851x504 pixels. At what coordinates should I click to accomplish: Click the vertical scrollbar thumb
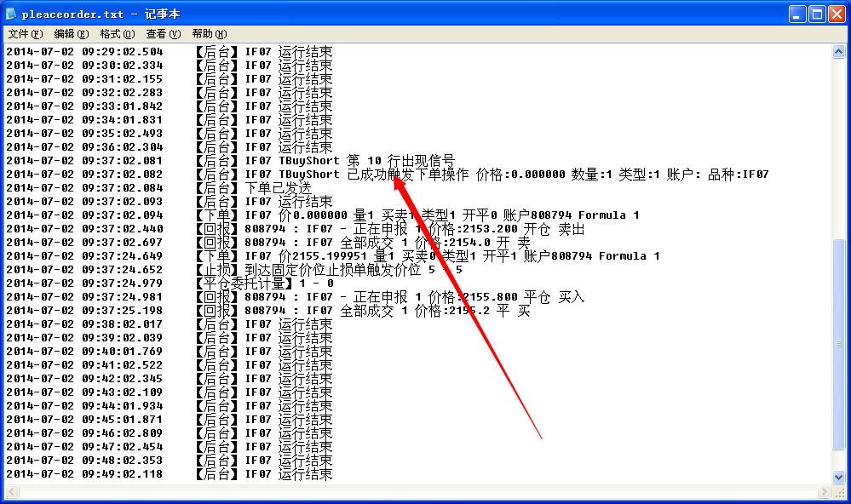pyautogui.click(x=838, y=344)
